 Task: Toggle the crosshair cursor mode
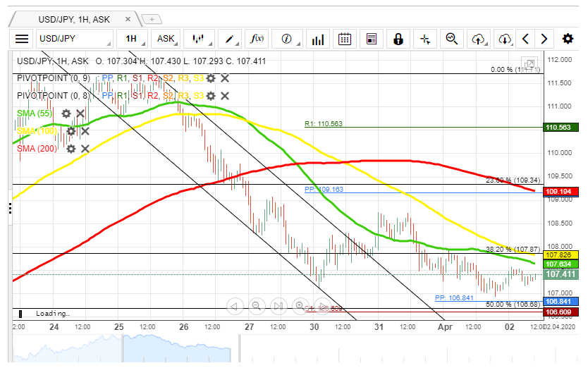coord(425,39)
